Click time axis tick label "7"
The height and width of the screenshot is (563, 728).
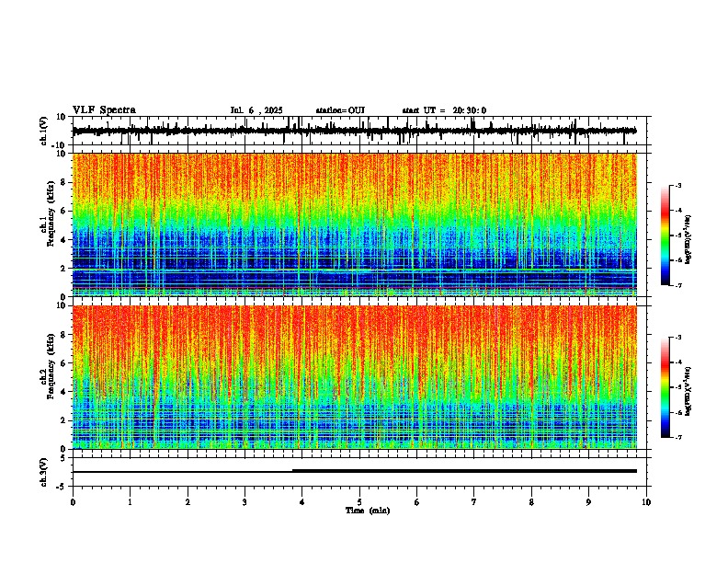(x=474, y=502)
